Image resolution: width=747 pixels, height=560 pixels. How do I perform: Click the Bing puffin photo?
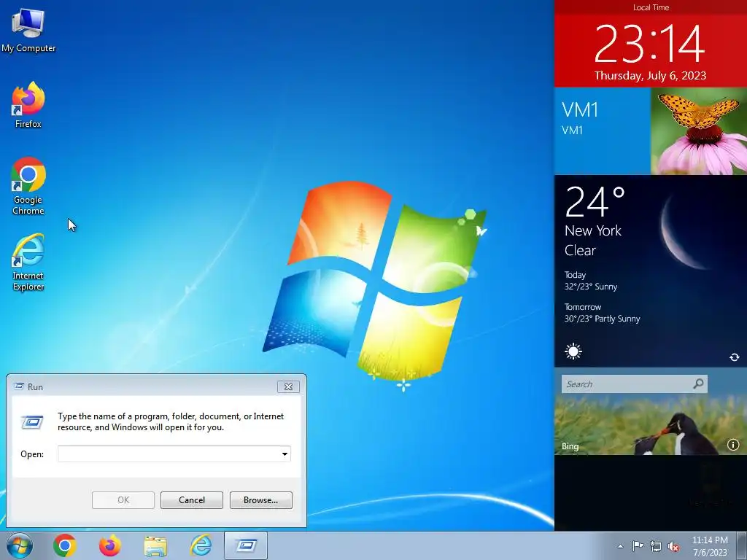[651, 424]
